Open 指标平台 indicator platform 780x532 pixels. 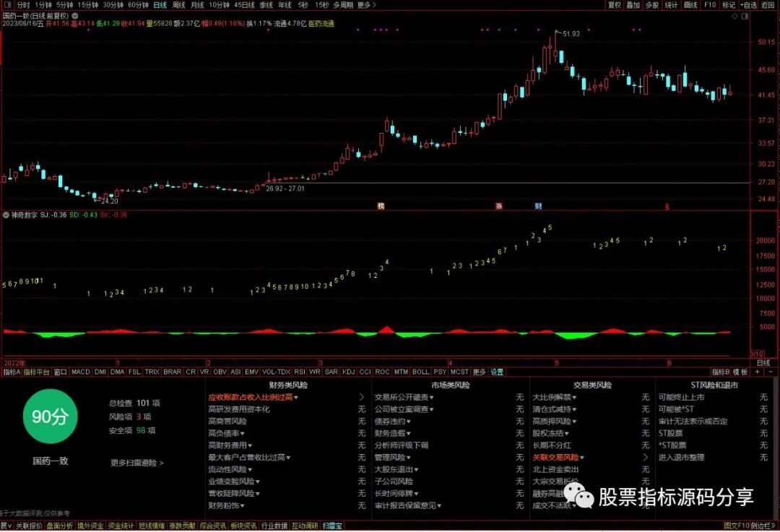[37, 372]
